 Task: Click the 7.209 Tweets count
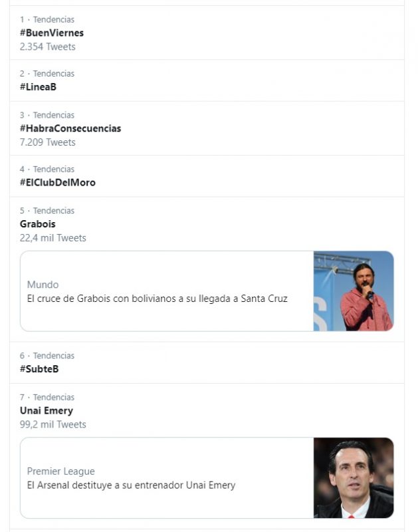[48, 142]
